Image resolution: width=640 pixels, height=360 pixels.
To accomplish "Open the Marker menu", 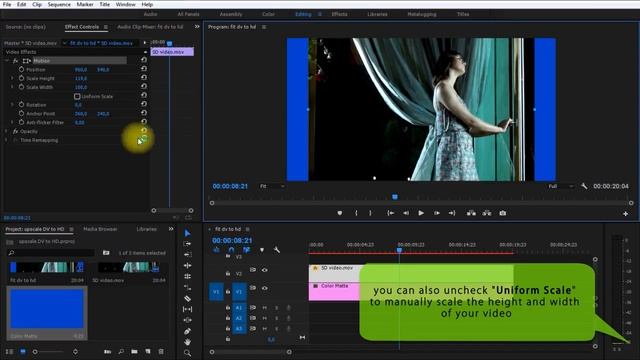I will (85, 4).
